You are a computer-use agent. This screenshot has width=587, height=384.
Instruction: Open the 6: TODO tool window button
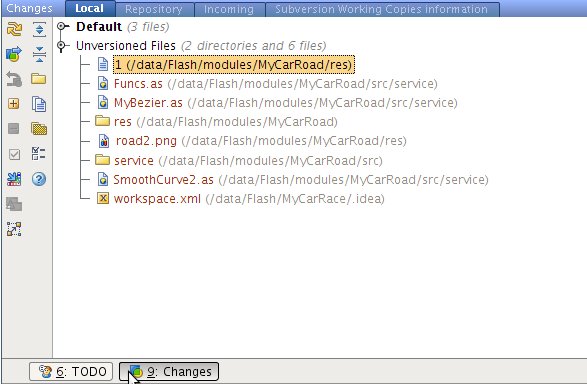pos(71,371)
